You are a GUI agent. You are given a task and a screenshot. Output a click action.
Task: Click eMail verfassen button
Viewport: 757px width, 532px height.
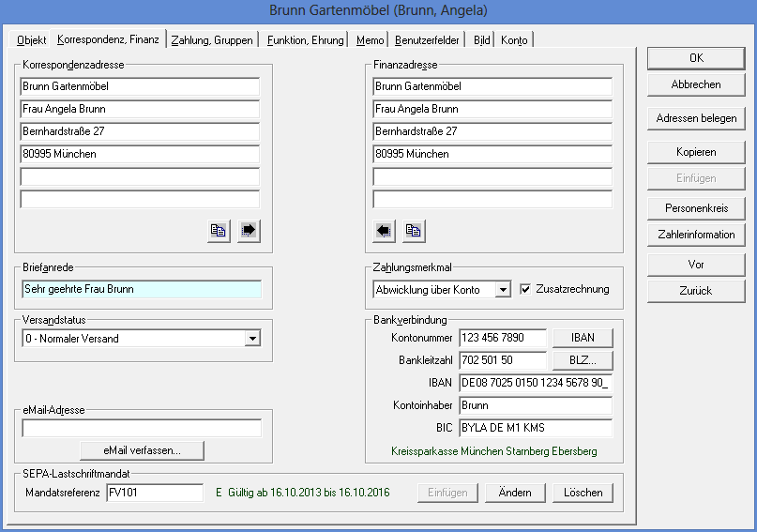142,450
